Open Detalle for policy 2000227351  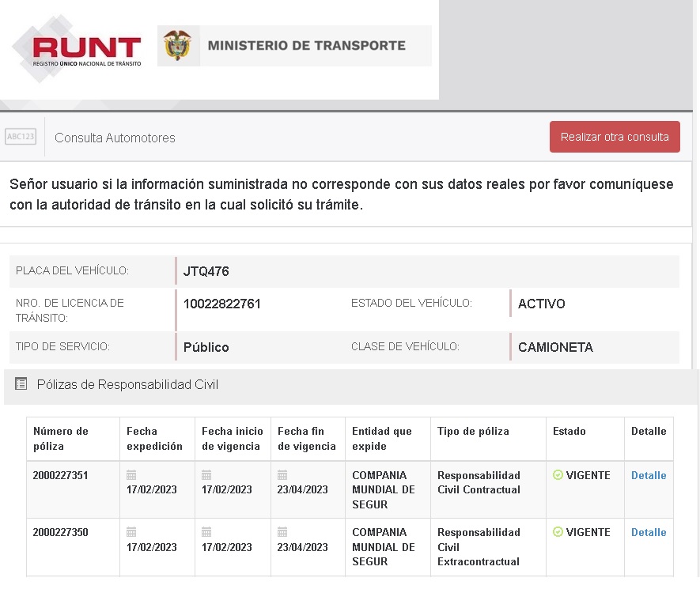(648, 475)
